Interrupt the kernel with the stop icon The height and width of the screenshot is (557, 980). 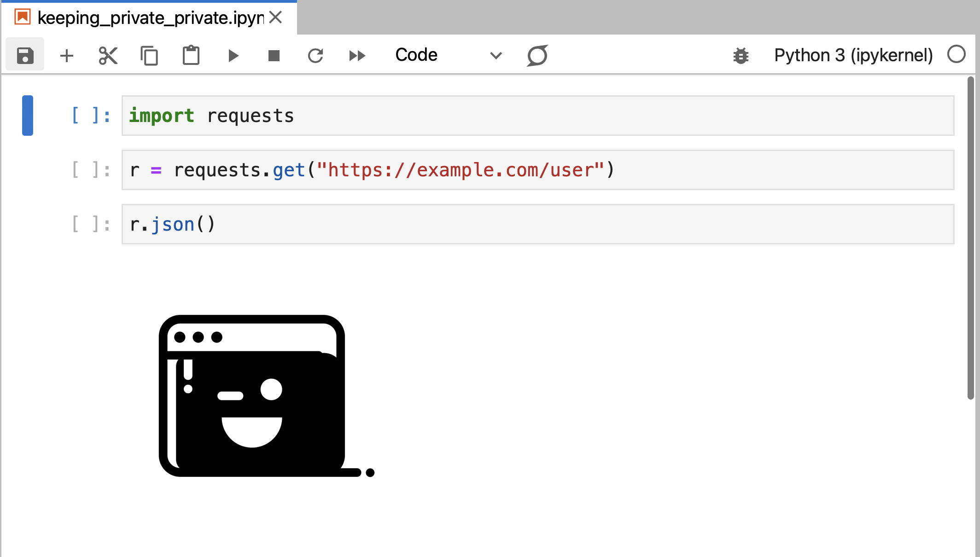click(274, 55)
